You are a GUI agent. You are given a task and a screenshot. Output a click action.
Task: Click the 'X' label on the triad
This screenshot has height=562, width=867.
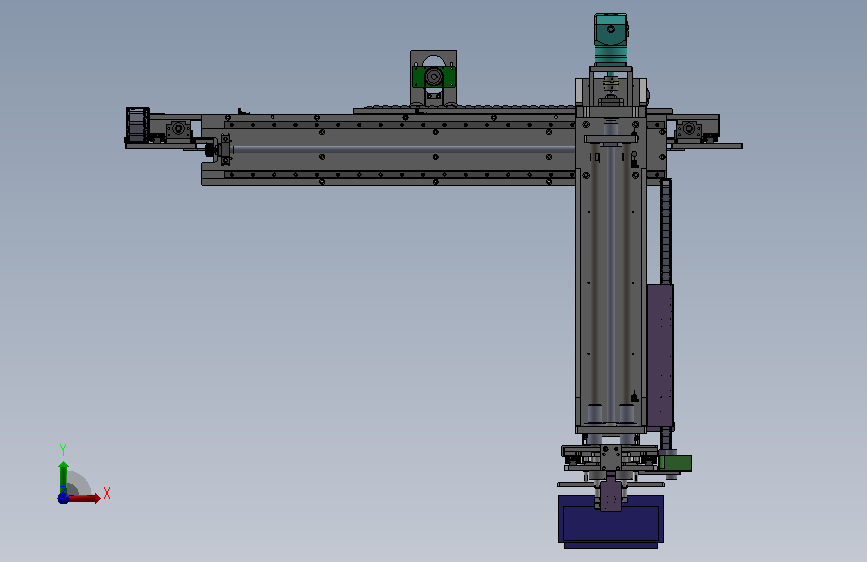tap(107, 493)
